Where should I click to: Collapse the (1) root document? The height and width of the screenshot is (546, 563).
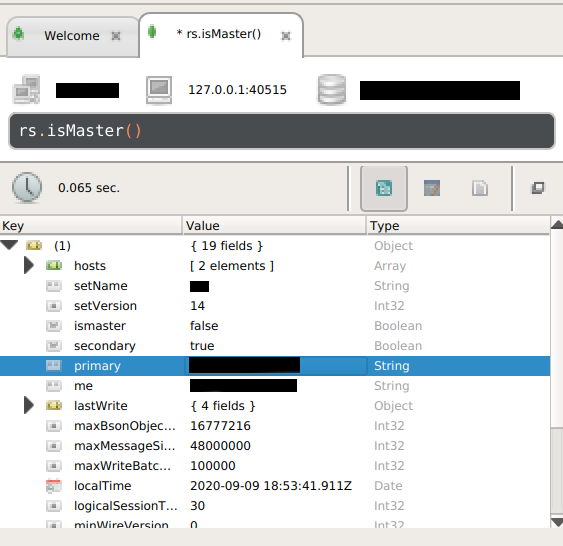tap(9, 246)
